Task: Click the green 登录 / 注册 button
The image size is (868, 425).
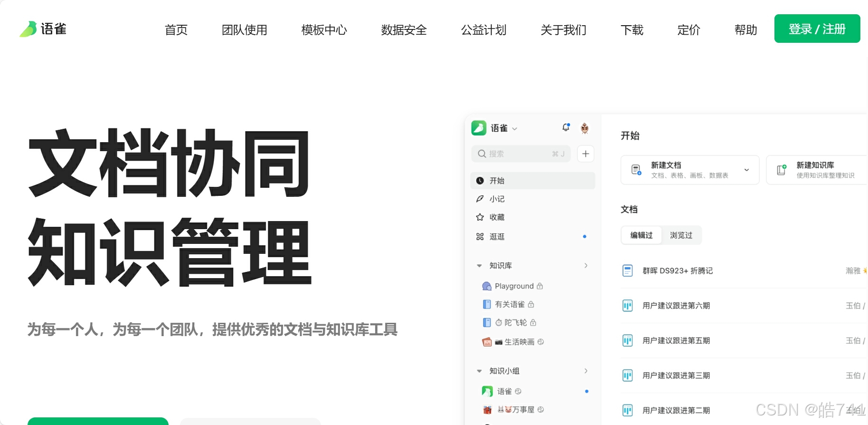Action: [817, 29]
